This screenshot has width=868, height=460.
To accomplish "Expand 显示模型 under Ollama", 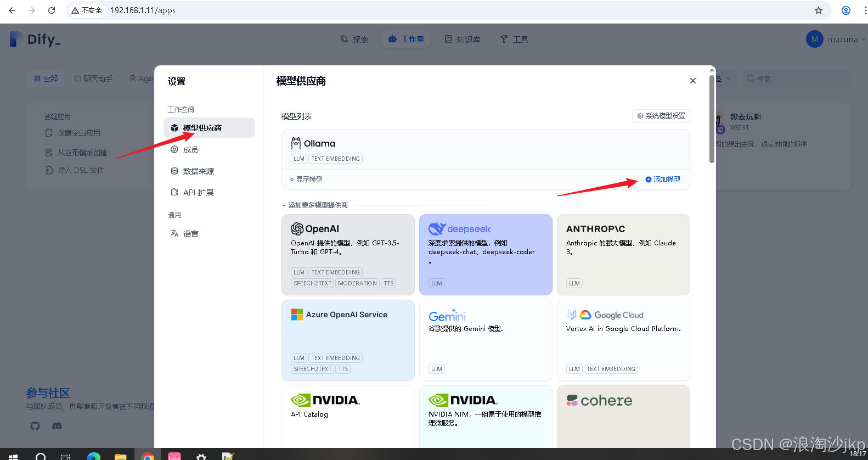I will tap(306, 179).
